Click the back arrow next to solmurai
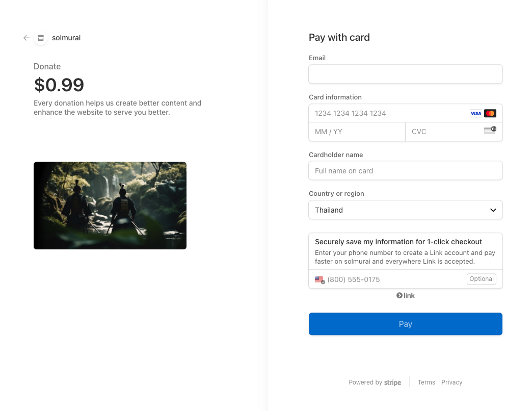This screenshot has height=411, width=532. (x=26, y=38)
